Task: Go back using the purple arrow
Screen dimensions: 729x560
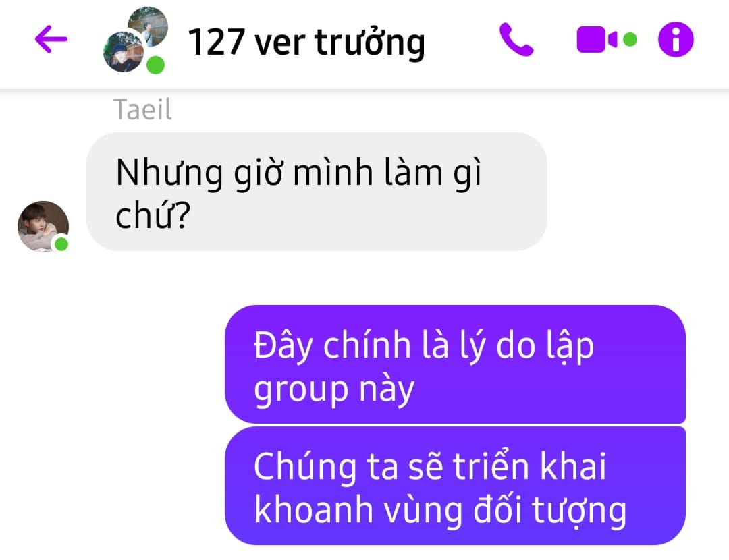Action: (51, 39)
